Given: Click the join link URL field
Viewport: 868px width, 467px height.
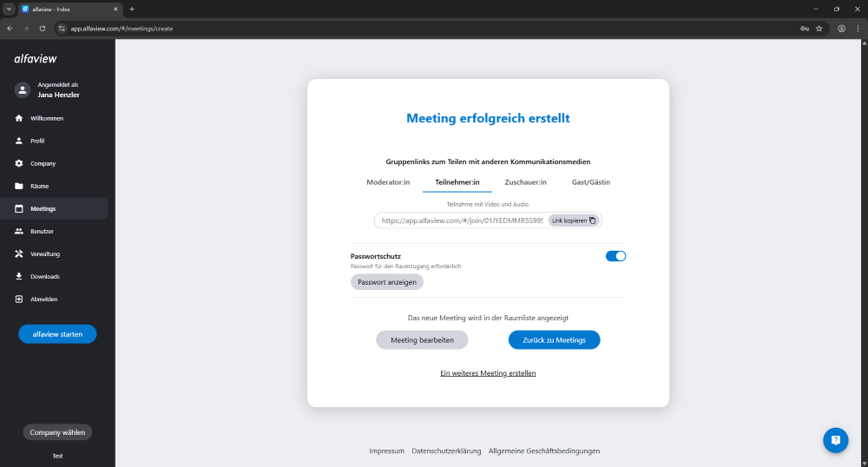Looking at the screenshot, I should (x=460, y=220).
